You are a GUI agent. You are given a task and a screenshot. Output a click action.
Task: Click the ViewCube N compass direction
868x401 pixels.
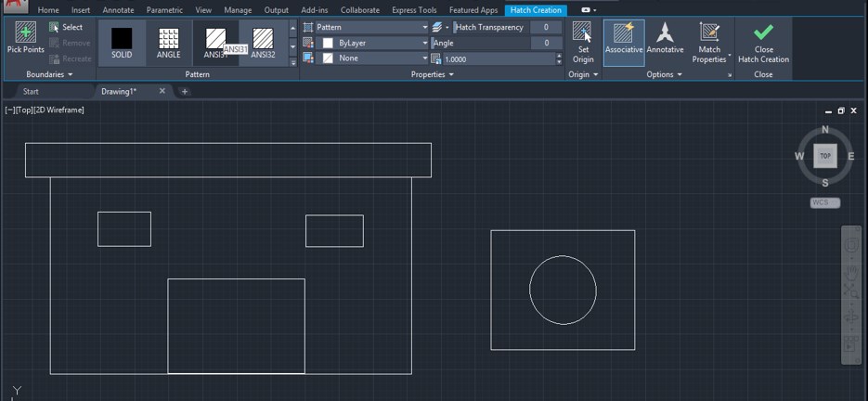point(824,130)
